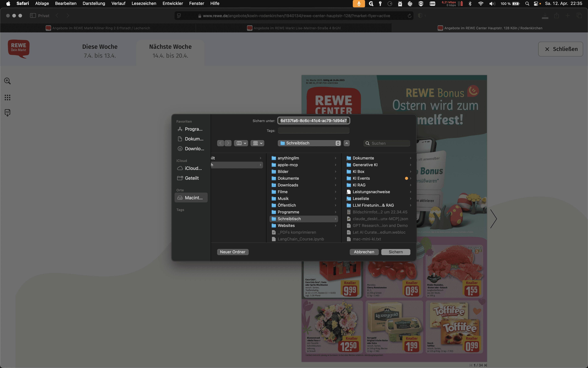Select Macintosh HD under Orte

tap(191, 198)
